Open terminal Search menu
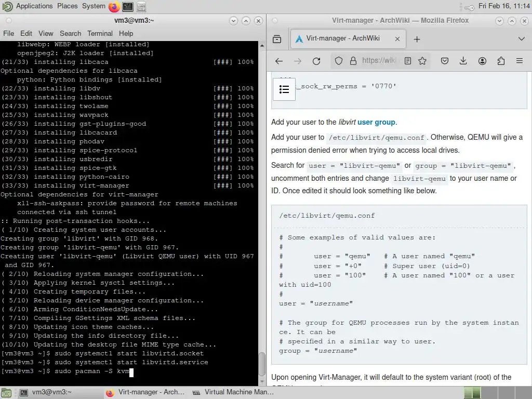Image resolution: width=532 pixels, height=399 pixels. (x=70, y=34)
